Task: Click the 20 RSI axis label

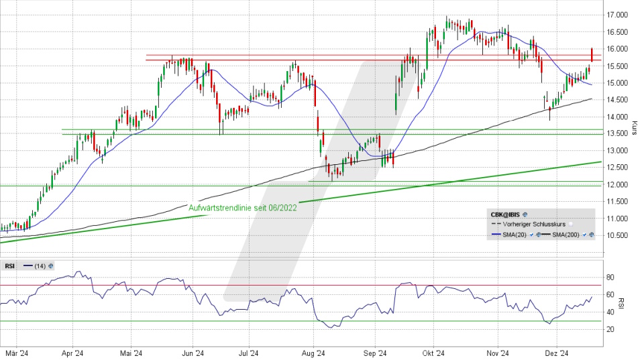Action: [610, 329]
